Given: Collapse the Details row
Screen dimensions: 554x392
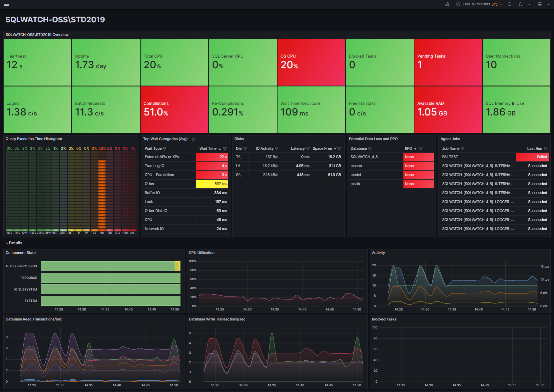Looking at the screenshot, I should [14, 243].
